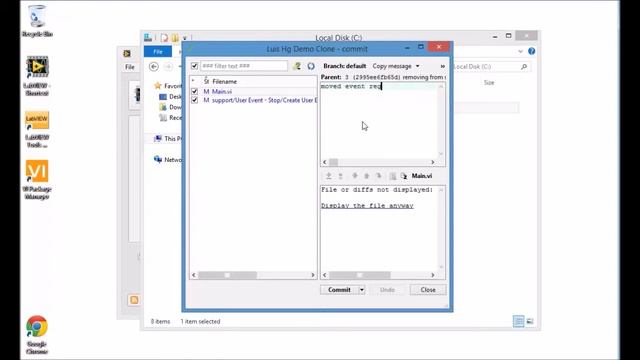Open the File menu in back window
Screen dimensions: 640x360
[130, 67]
